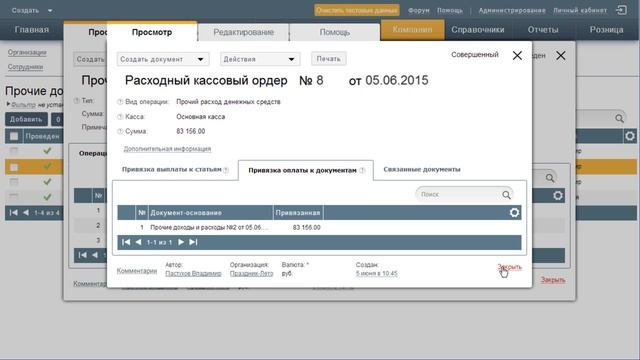640x360 pixels.
Task: Go to previous page in order dialog table
Action: coord(138,242)
